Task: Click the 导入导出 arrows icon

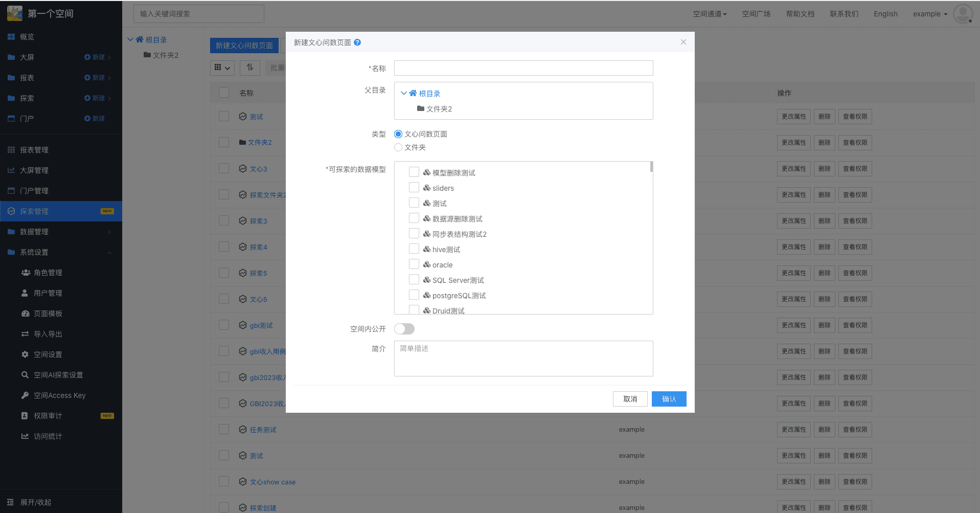Action: pyautogui.click(x=25, y=334)
